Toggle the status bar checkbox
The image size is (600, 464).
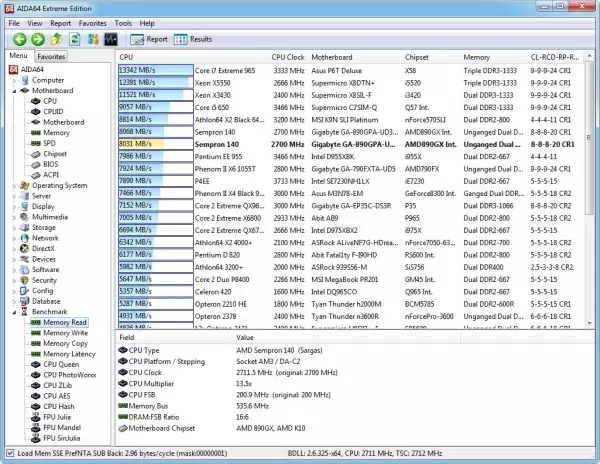pyautogui.click(x=10, y=453)
